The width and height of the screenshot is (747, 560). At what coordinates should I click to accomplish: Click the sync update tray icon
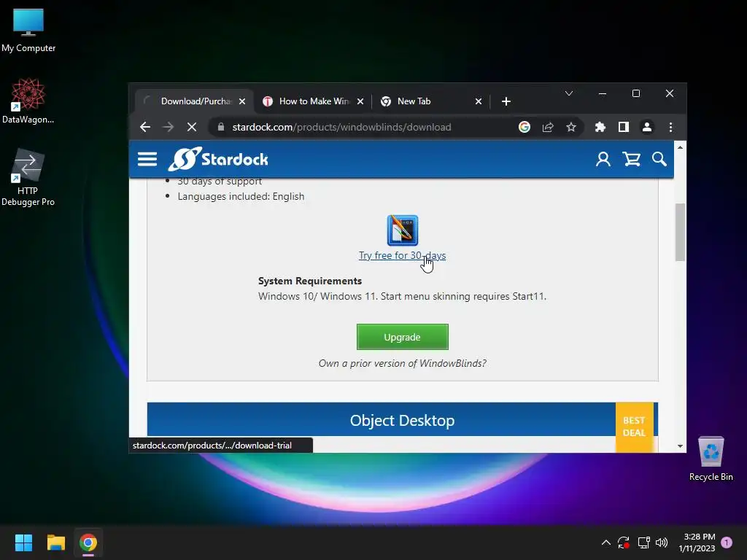(624, 542)
